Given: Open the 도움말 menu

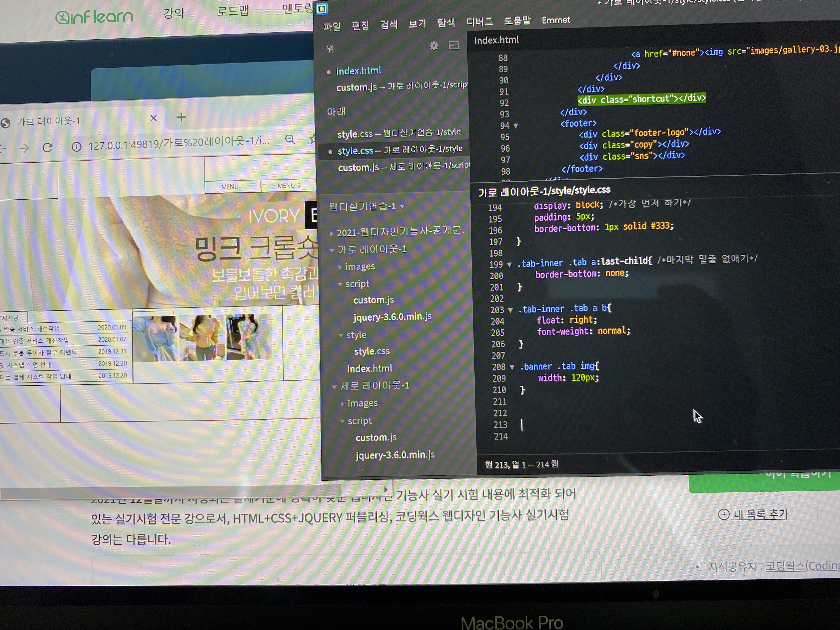Looking at the screenshot, I should coord(517,20).
